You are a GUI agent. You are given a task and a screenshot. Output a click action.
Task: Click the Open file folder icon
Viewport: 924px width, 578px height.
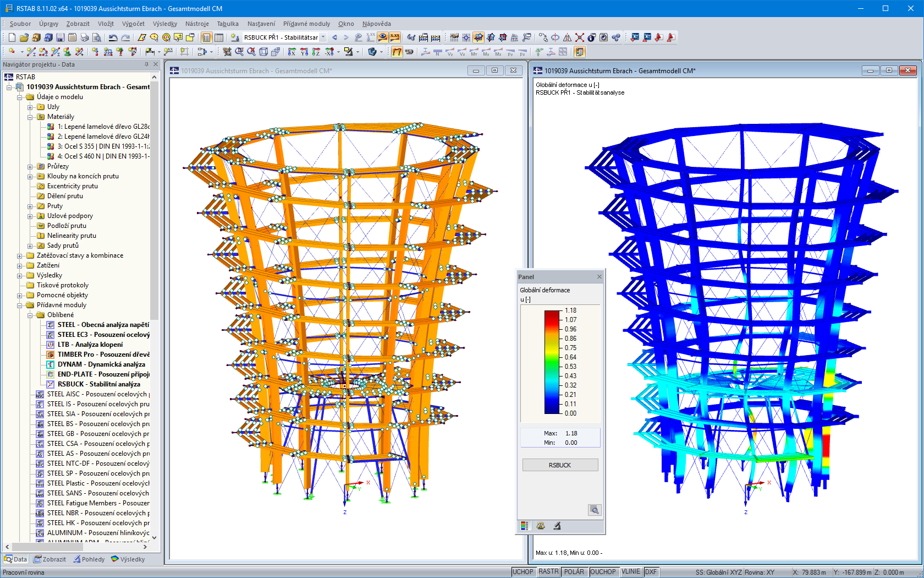coord(24,37)
